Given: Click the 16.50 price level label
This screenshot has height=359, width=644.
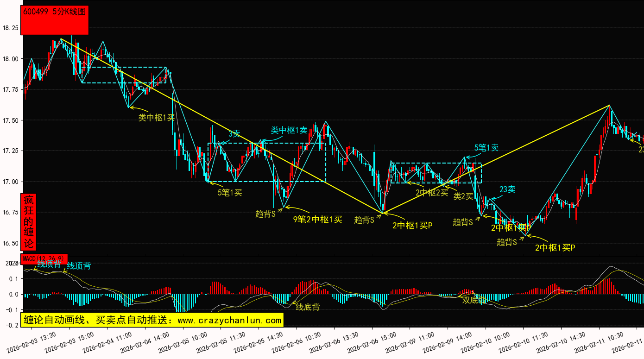Looking at the screenshot, I should (11, 243).
